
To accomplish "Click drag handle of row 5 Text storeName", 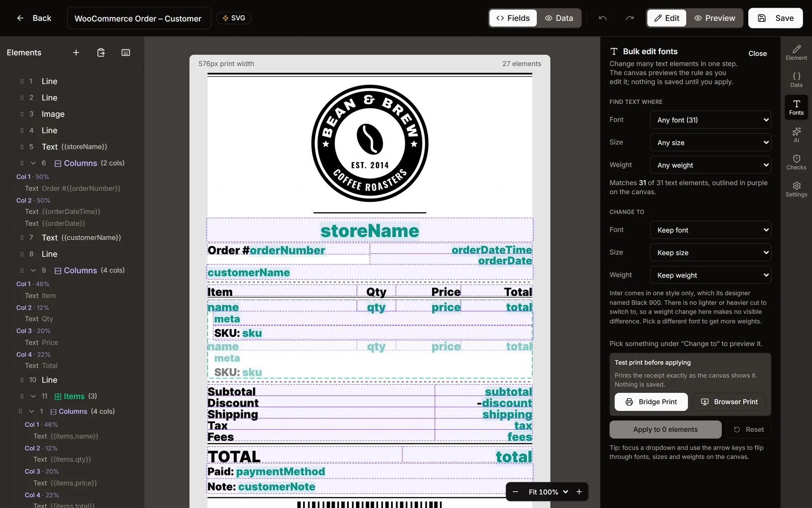I will pos(22,147).
